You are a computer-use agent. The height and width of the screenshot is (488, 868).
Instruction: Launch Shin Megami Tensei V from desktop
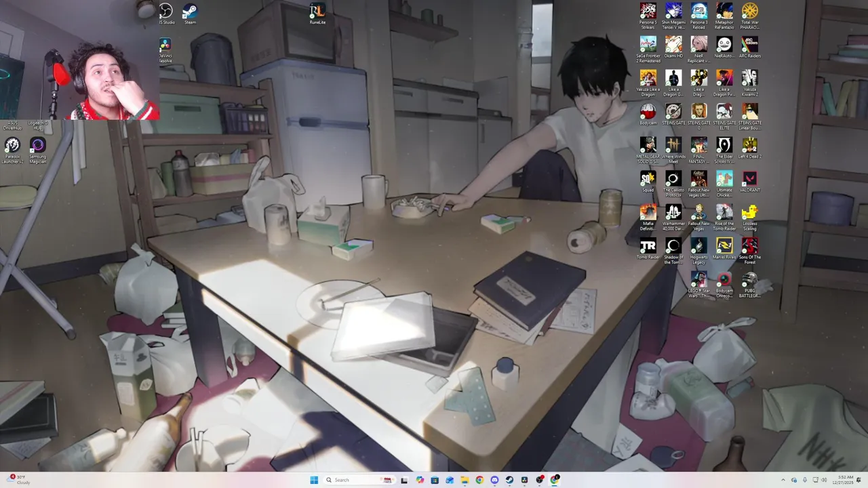(x=673, y=15)
